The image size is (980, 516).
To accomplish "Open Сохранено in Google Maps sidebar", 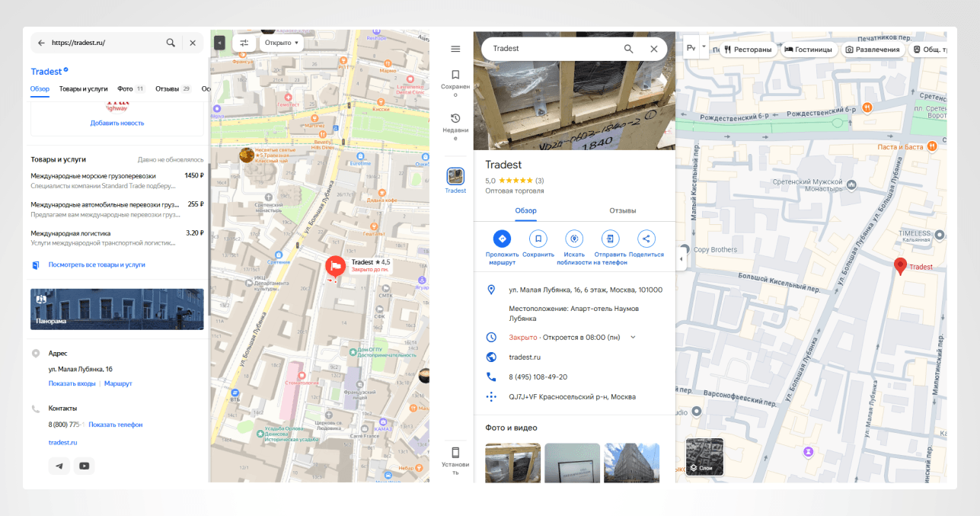I will [x=455, y=84].
